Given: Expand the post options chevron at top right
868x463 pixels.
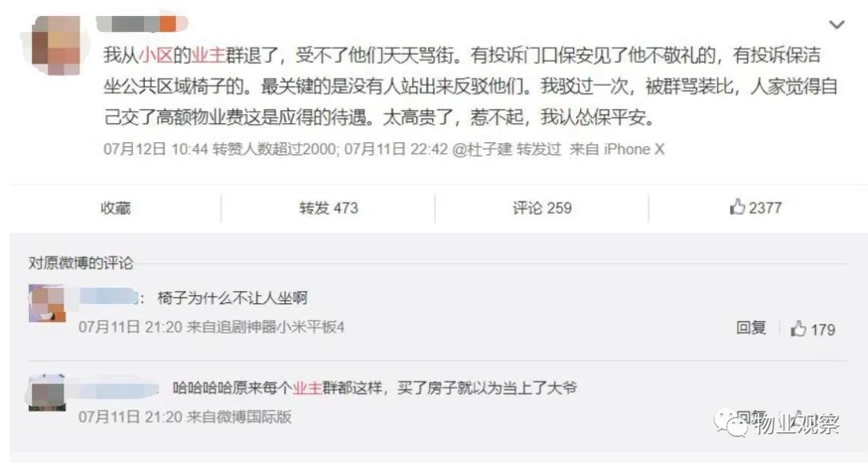Looking at the screenshot, I should [x=837, y=24].
